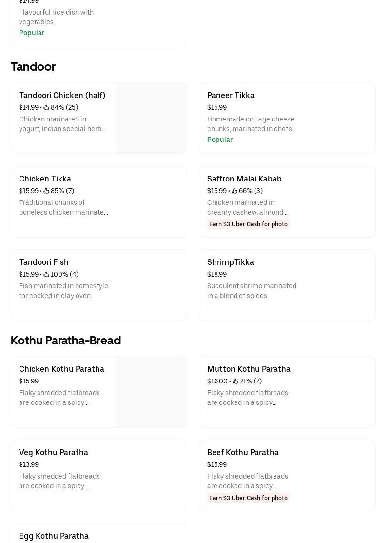
Task: Click the Tandoor section heading
Action: (x=33, y=67)
